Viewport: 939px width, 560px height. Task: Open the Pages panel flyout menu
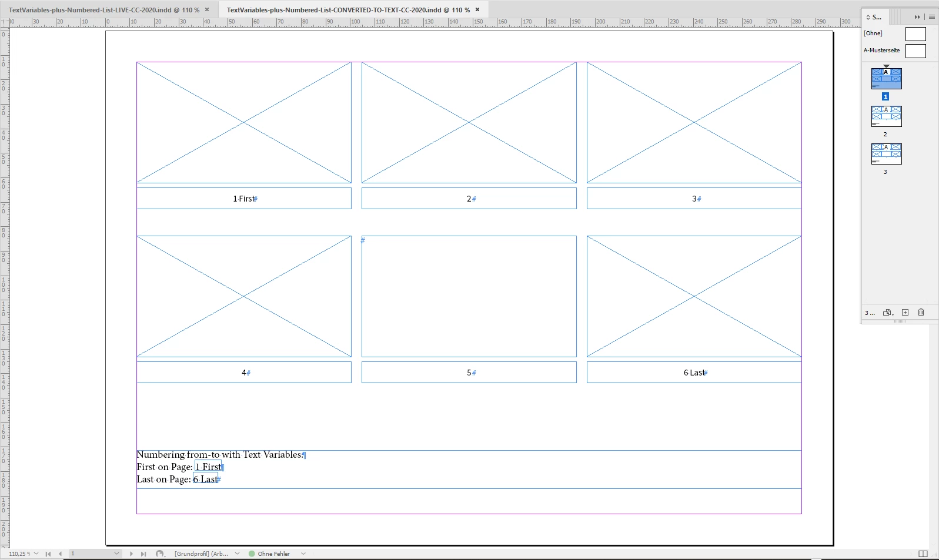932,17
